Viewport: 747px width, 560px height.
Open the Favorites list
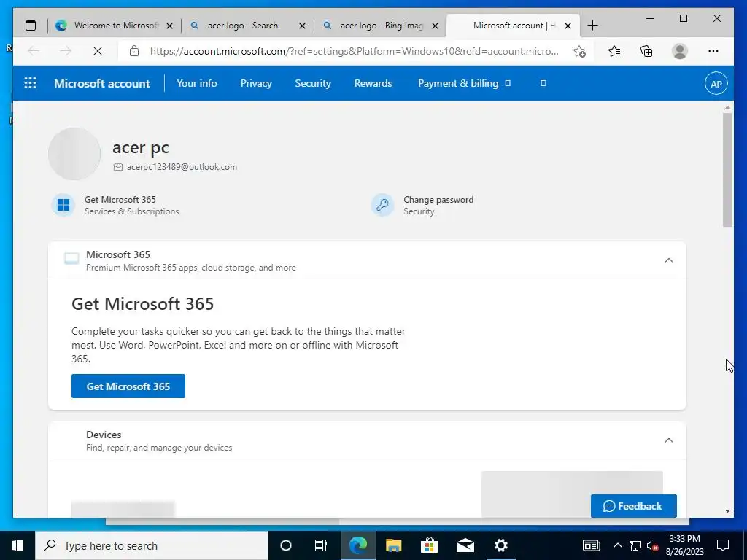pos(614,51)
